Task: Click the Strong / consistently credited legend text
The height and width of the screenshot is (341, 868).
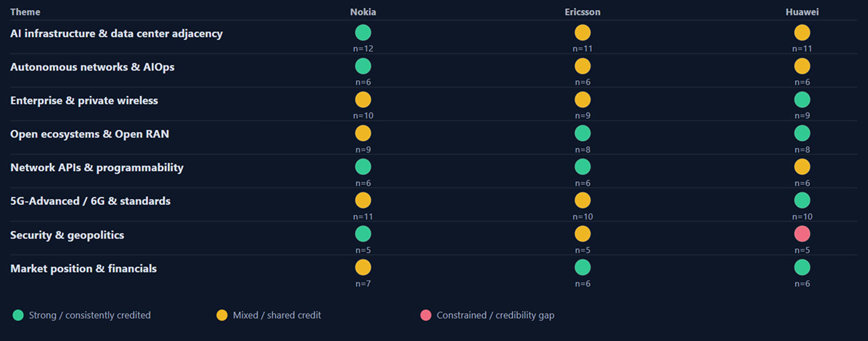Action: [x=90, y=315]
